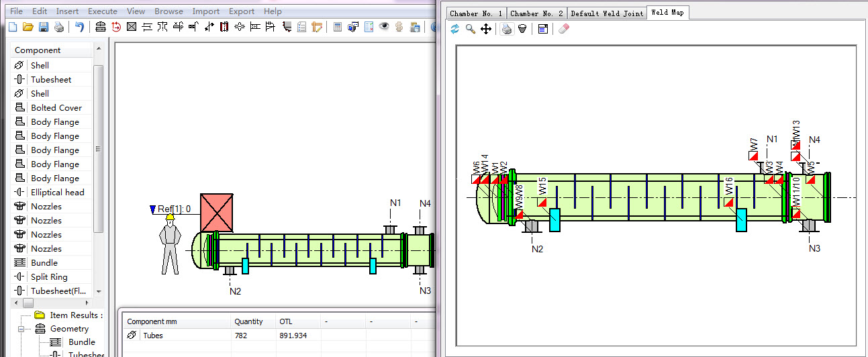Click the vessel icon after Undo
The image size is (868, 357).
pos(101,27)
